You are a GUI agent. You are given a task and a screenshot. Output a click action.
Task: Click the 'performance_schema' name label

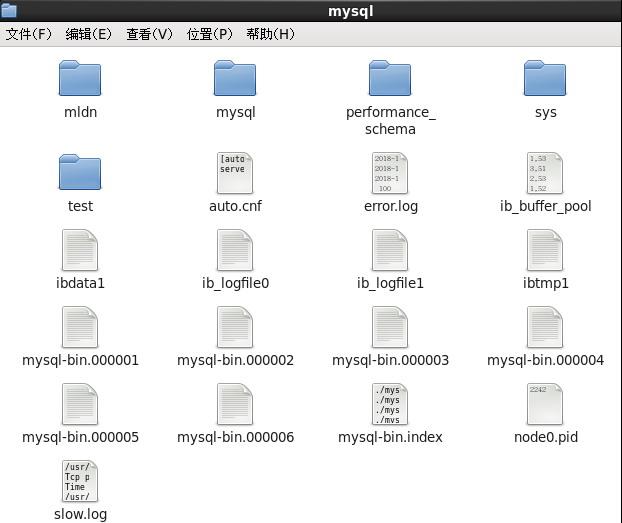(391, 121)
